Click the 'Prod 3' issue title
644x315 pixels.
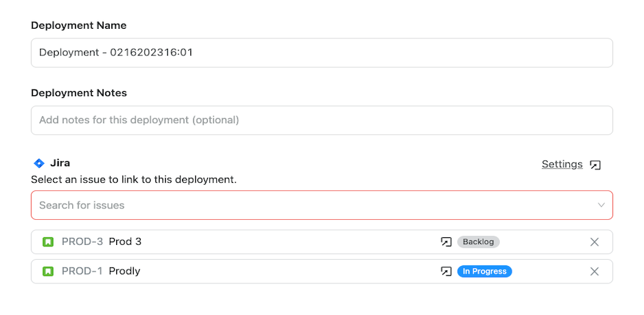tap(125, 241)
